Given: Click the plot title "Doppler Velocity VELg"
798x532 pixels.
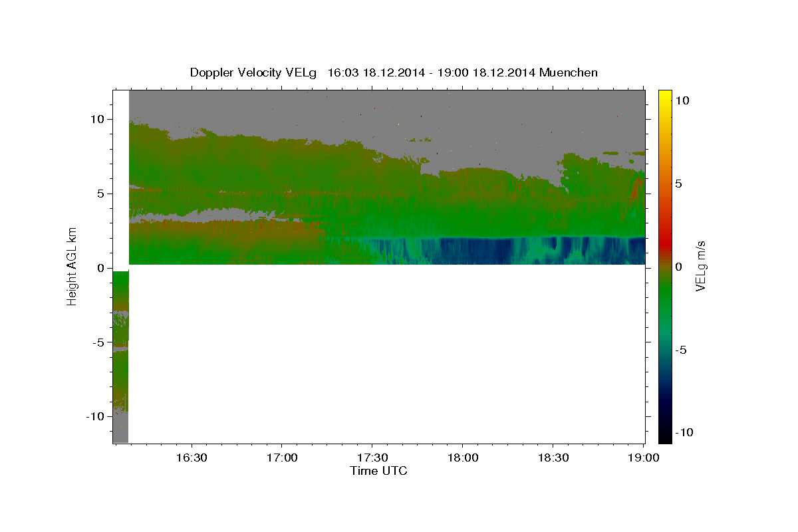Looking at the screenshot, I should coord(253,72).
